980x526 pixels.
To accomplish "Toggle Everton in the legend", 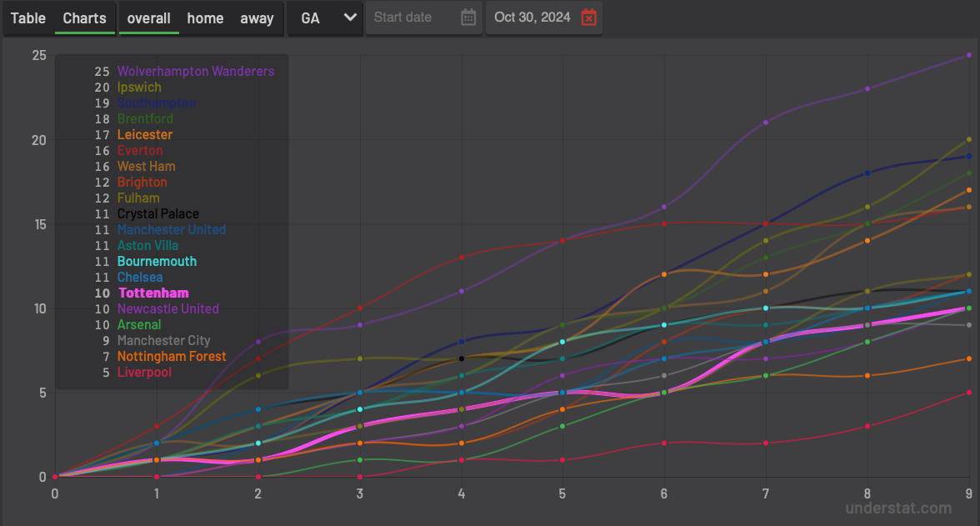I will coord(140,151).
